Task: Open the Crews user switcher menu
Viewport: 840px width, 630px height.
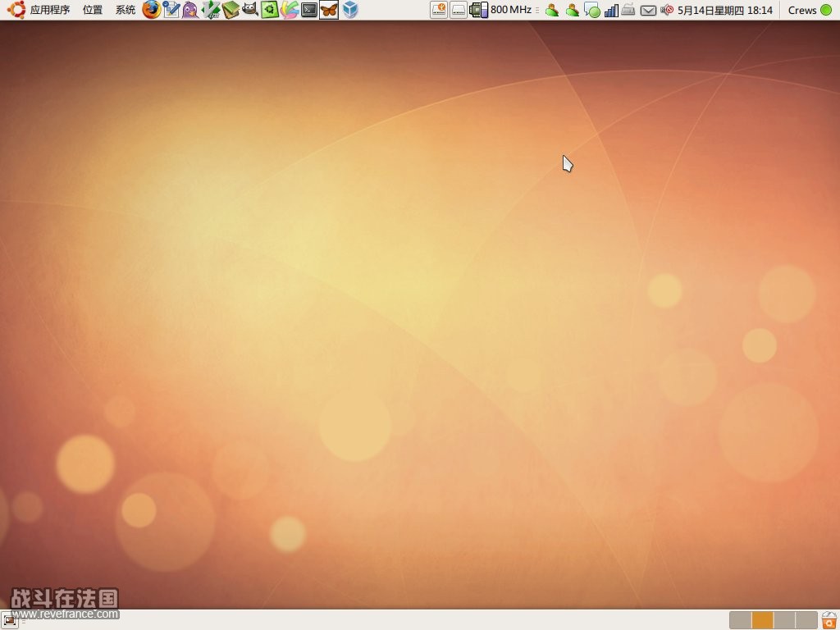Action: pos(809,10)
